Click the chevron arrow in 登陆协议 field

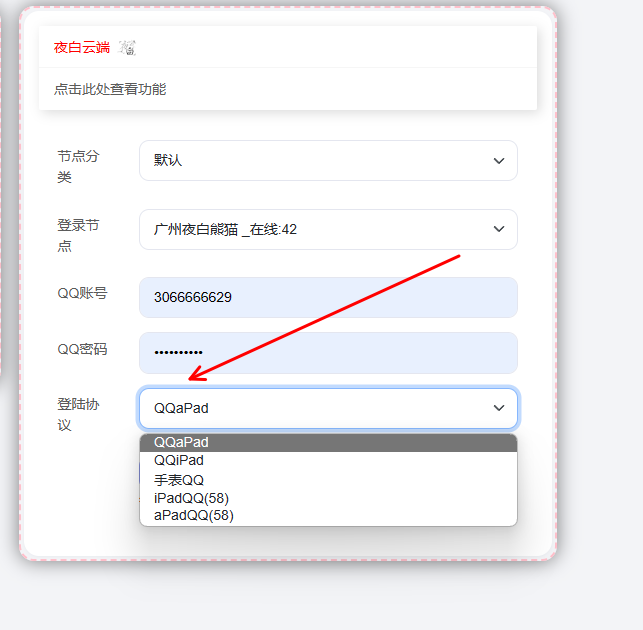(499, 408)
